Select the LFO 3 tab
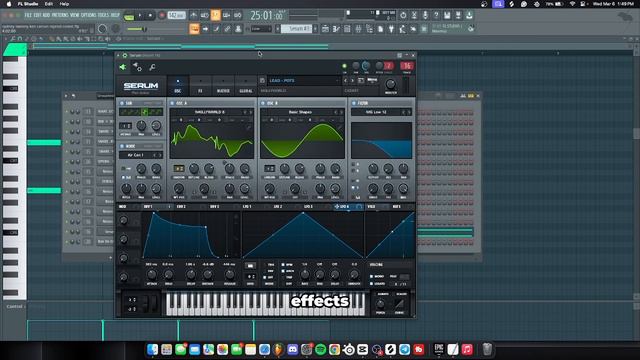Viewport: 640px width, 360px height. coord(308,207)
